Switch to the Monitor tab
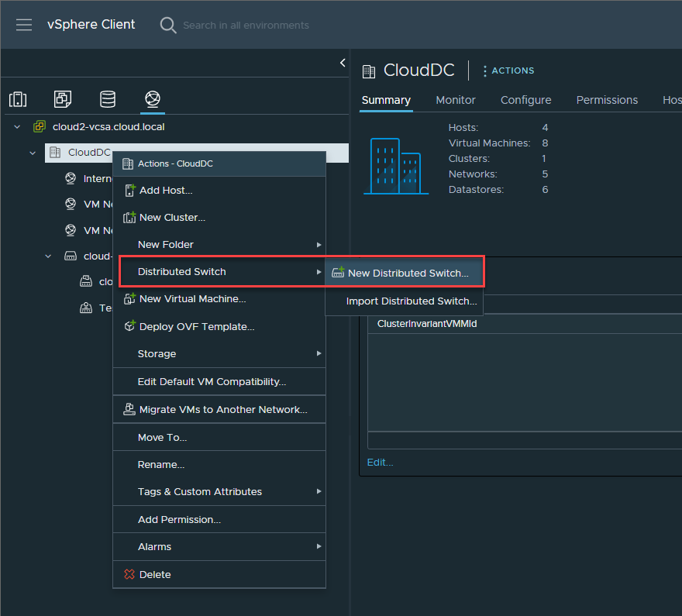682x616 pixels. point(456,100)
